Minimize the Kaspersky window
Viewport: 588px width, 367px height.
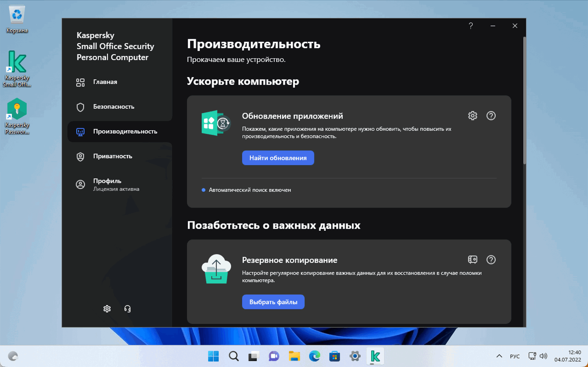pyautogui.click(x=493, y=26)
